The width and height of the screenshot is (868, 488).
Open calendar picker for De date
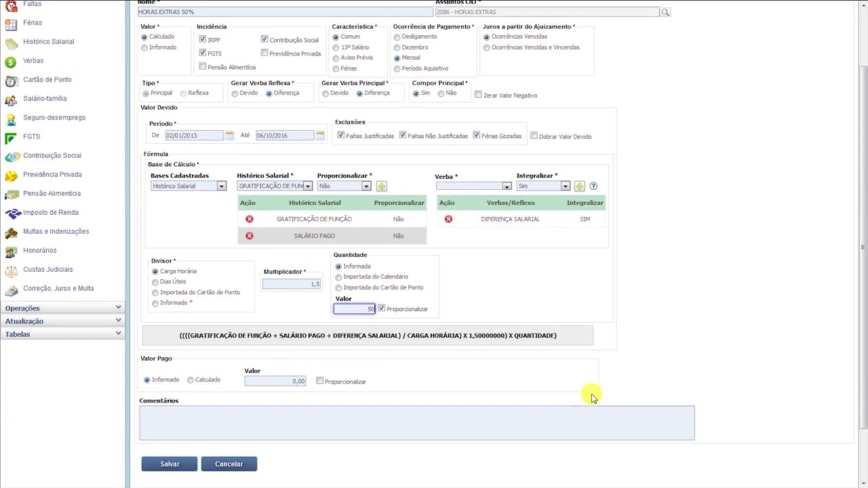tap(229, 136)
